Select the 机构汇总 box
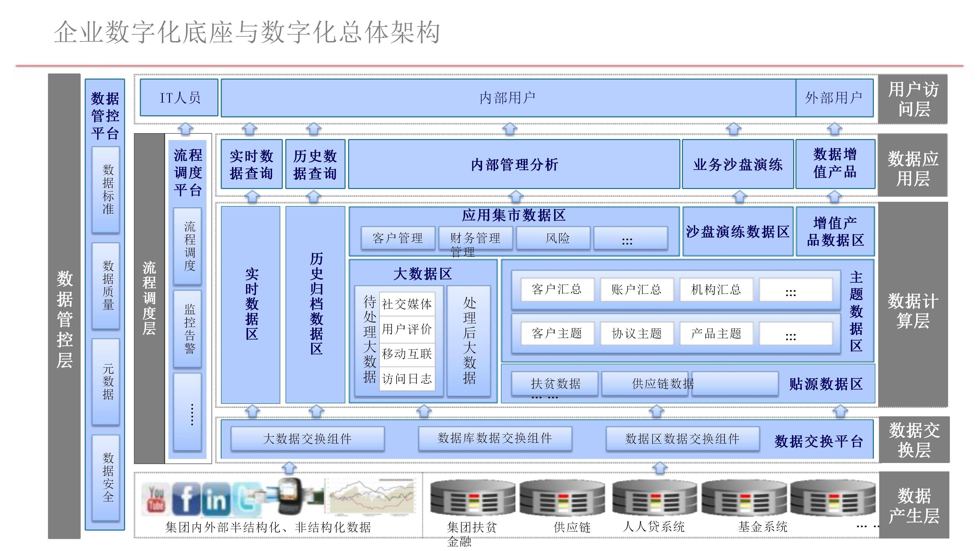Viewport: 980px width, 551px height. coord(716,290)
